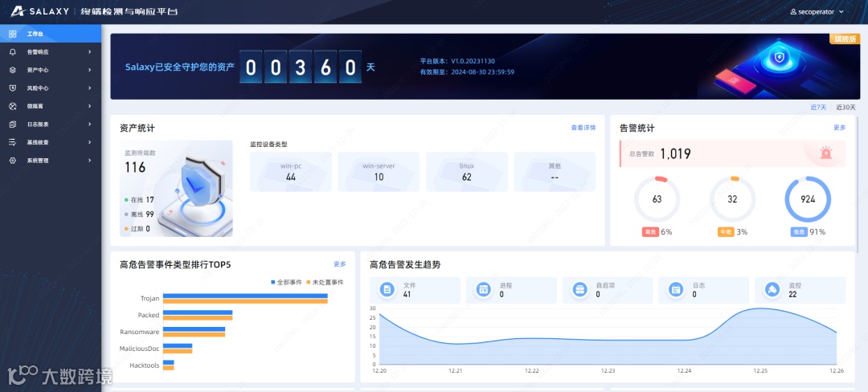Click the blue 低危 tag

click(x=799, y=232)
